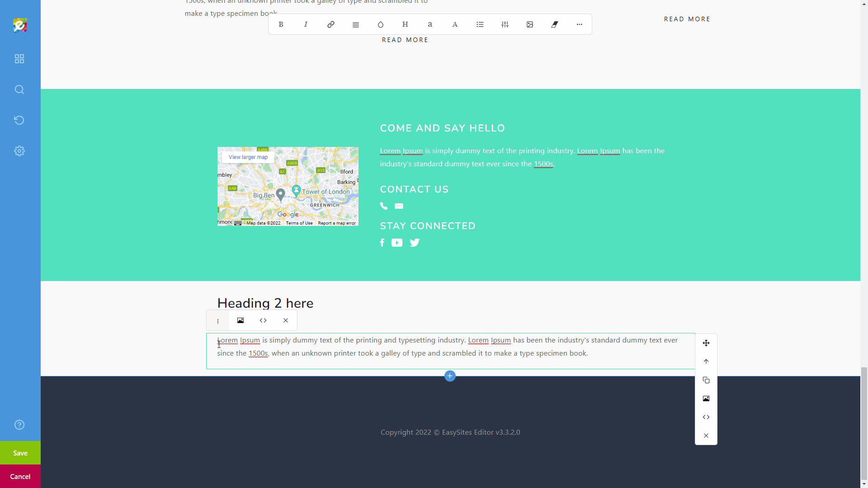The width and height of the screenshot is (868, 488).
Task: Click the lowercase a font size tool
Action: point(430,24)
